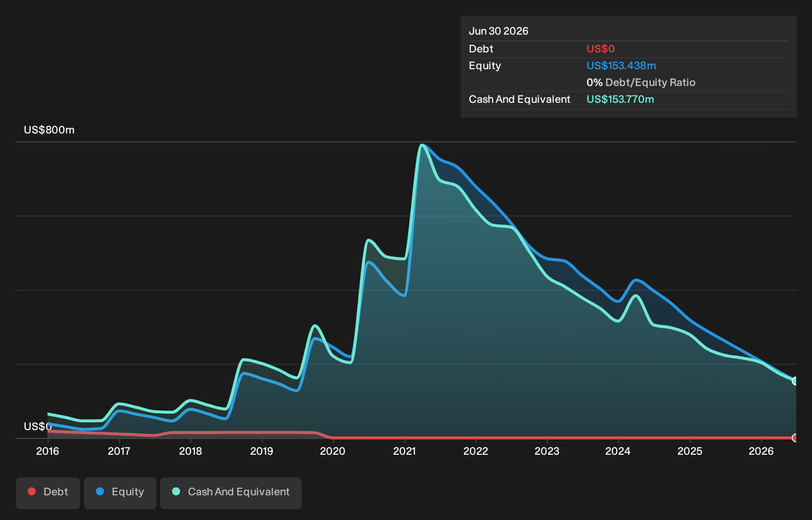Viewport: 812px width, 520px height.
Task: Click the US$153.770m cash value
Action: coord(620,99)
